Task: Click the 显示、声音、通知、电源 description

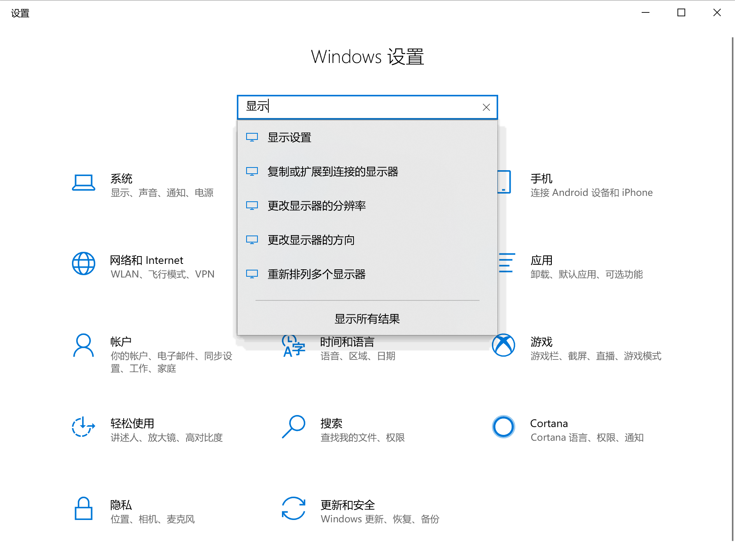Action: point(162,193)
